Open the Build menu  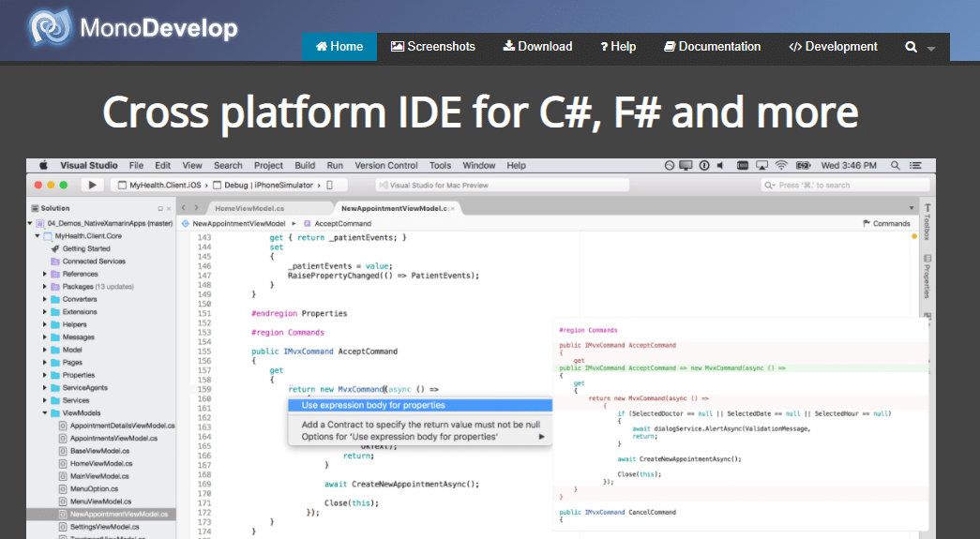coord(305,166)
